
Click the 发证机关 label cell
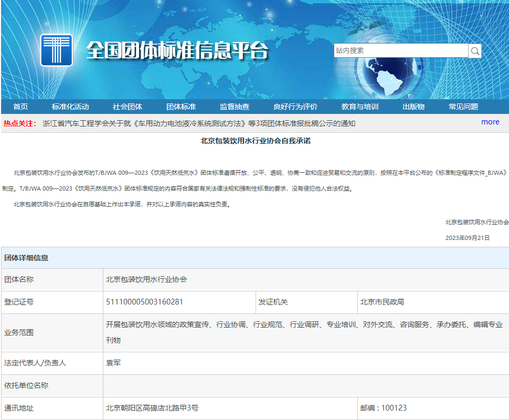click(306, 302)
